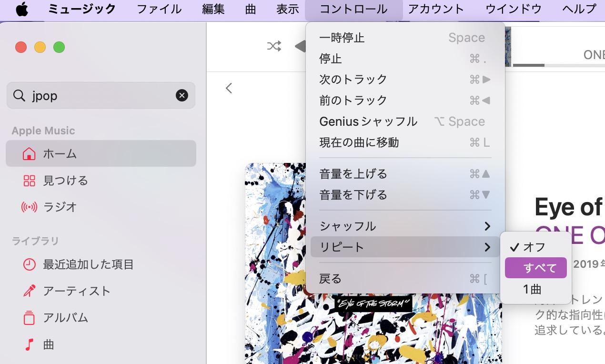Image resolution: width=605 pixels, height=364 pixels.
Task: Click the clock icon for 最近追加した項目
Action: 29,264
